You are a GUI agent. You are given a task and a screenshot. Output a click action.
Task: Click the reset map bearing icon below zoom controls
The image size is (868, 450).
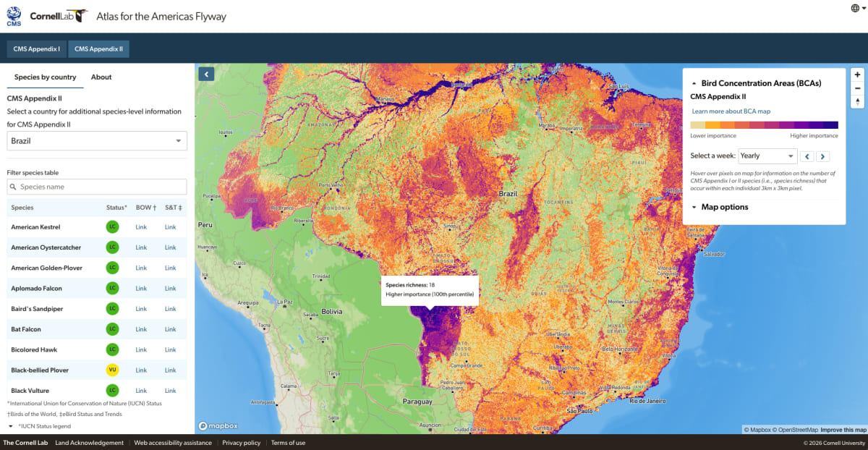coord(856,101)
